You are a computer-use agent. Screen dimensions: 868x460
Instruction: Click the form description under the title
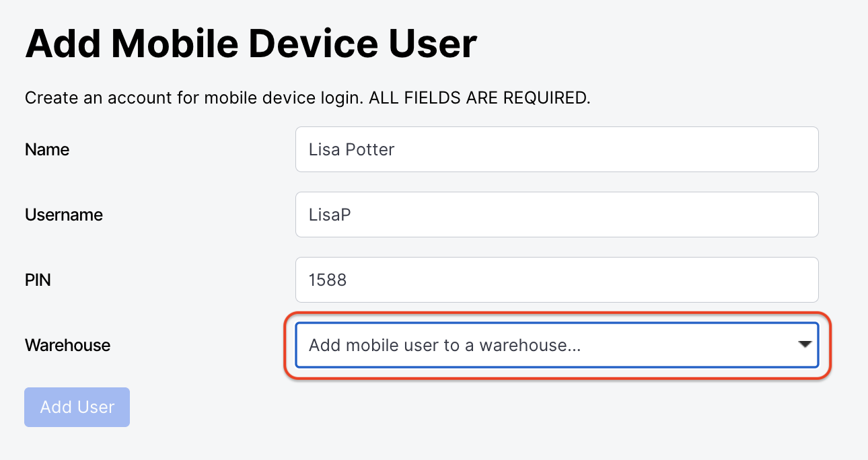coord(308,98)
